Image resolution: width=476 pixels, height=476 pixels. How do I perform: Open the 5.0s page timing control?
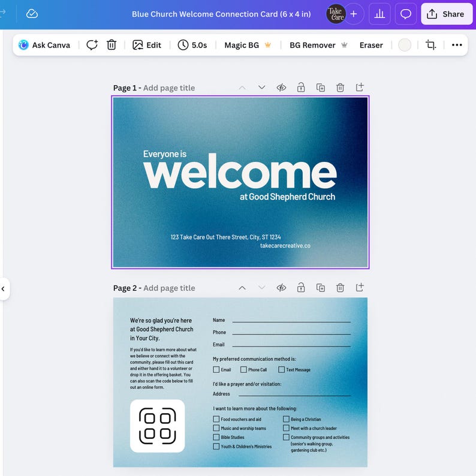click(192, 45)
